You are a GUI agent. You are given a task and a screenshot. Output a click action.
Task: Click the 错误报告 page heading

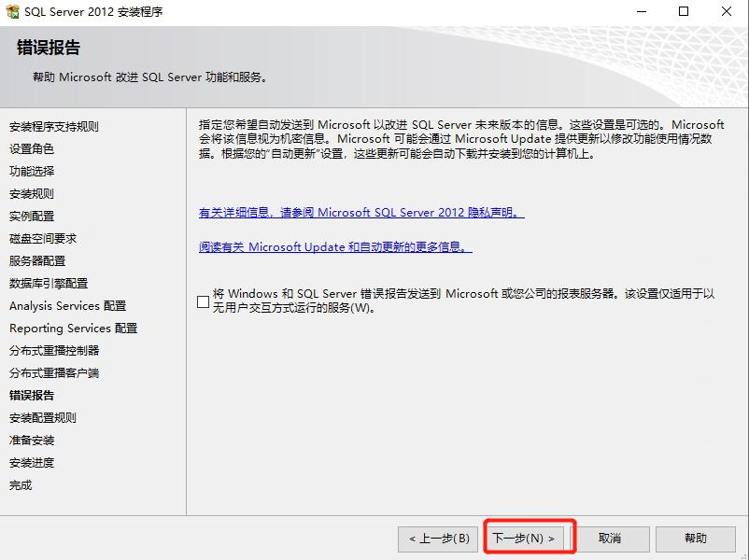pyautogui.click(x=49, y=48)
